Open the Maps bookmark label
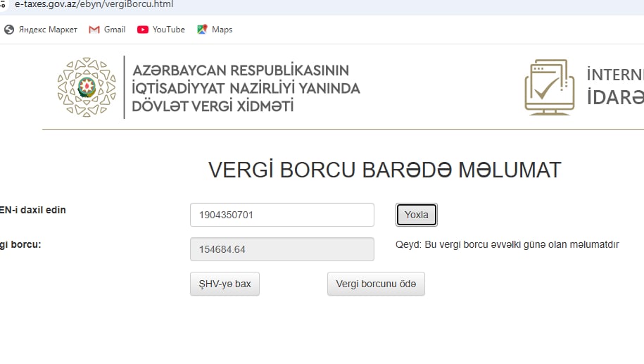 click(x=222, y=30)
